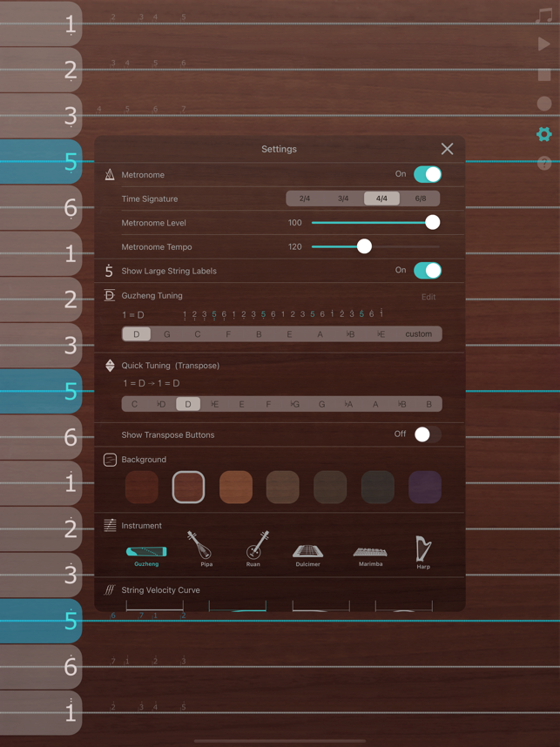
Task: Adjust the Metronome Tempo slider handle
Action: click(364, 246)
